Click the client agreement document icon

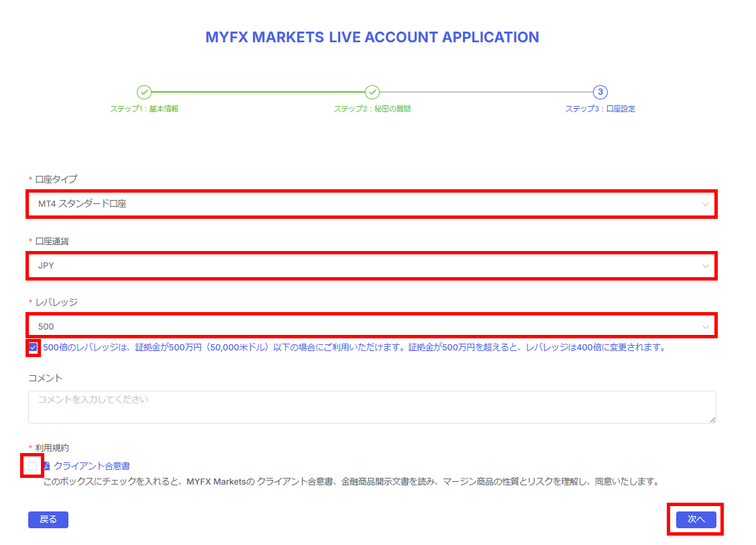click(47, 466)
